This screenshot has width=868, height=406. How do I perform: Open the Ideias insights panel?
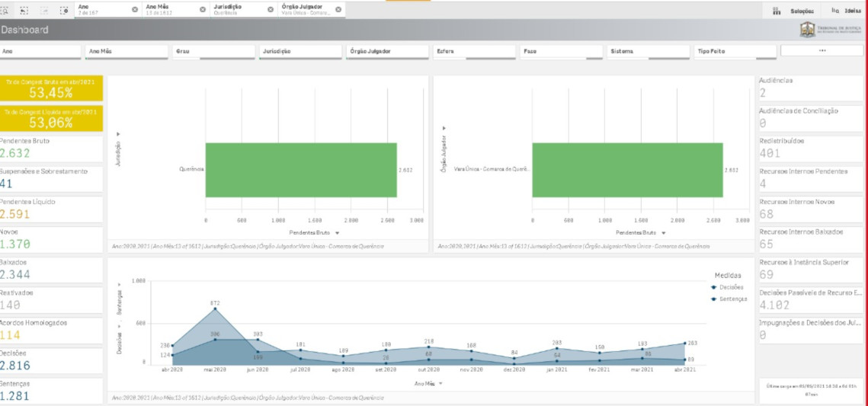[x=846, y=11]
